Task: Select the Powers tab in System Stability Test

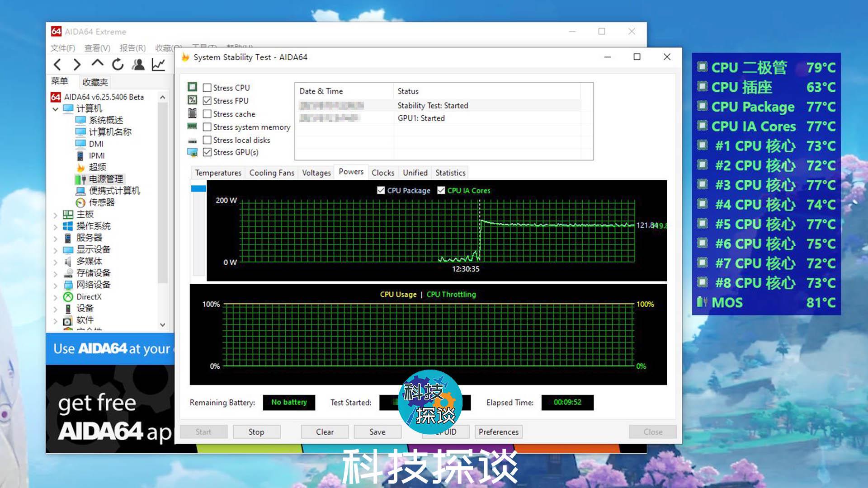Action: [350, 172]
